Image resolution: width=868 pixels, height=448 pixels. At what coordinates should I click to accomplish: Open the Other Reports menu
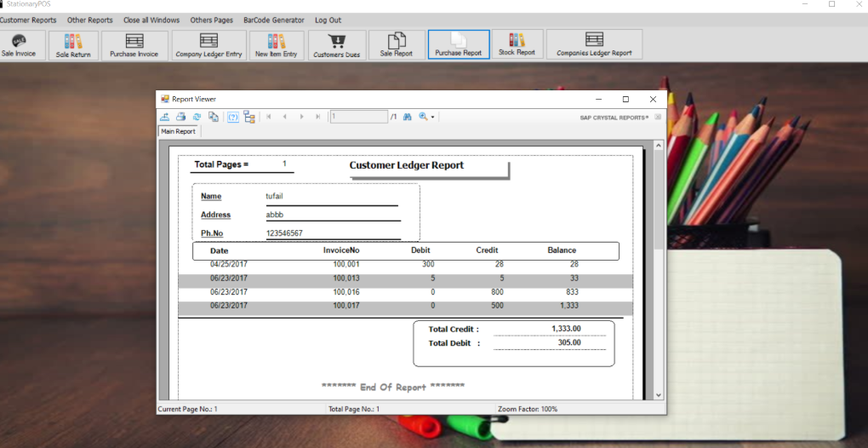pyautogui.click(x=89, y=20)
